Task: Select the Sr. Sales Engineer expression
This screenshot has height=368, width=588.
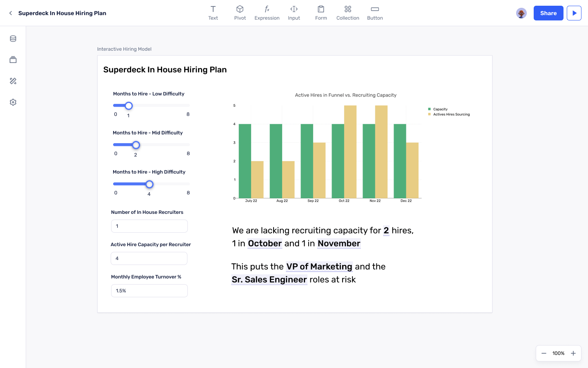Action: click(x=269, y=280)
